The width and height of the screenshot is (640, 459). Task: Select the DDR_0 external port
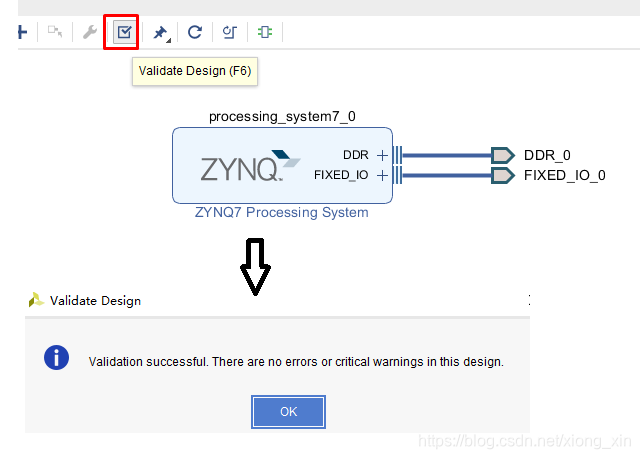click(502, 155)
